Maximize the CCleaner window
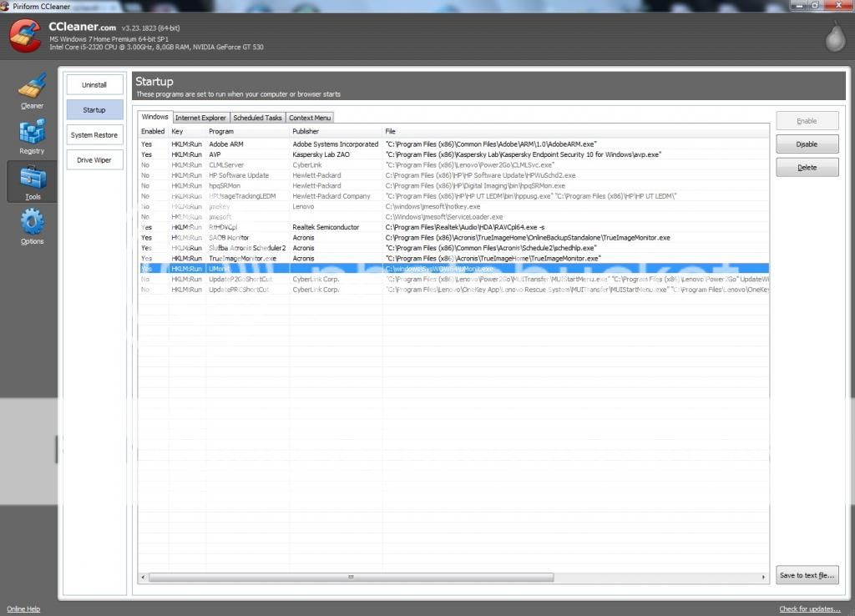This screenshot has width=855, height=616. click(815, 5)
